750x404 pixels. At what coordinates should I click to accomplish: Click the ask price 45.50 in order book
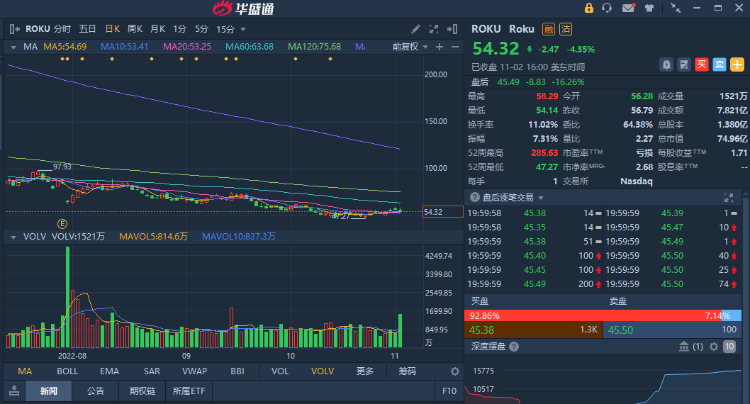coord(620,330)
